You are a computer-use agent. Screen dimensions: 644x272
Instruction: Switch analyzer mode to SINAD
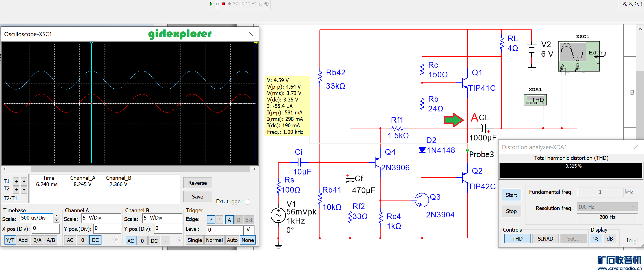tap(545, 239)
